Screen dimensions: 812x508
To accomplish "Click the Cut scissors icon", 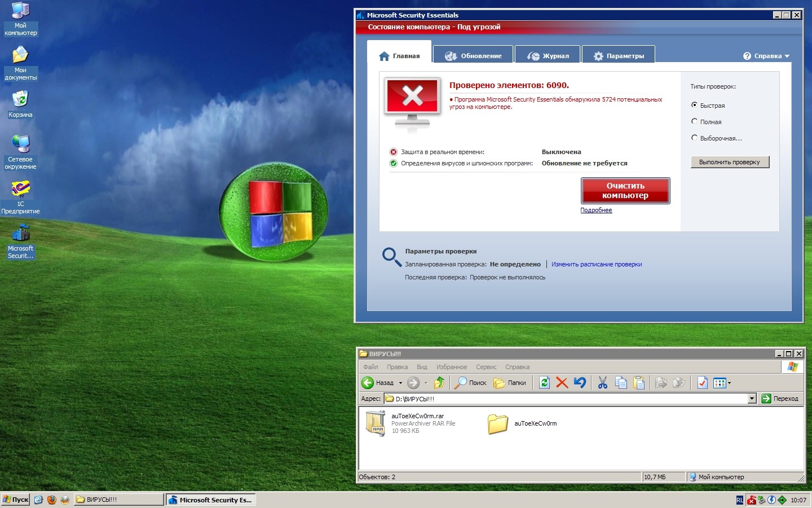I will (x=603, y=383).
